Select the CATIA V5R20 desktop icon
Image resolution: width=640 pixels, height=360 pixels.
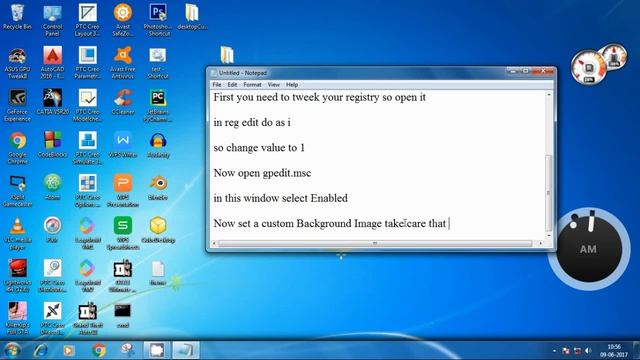click(x=52, y=102)
